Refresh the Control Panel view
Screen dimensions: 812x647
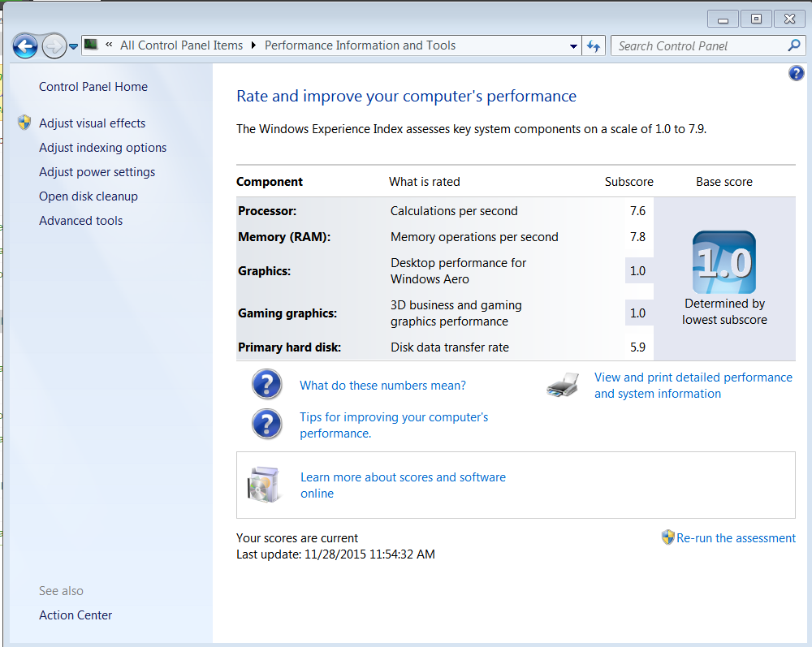coord(594,46)
